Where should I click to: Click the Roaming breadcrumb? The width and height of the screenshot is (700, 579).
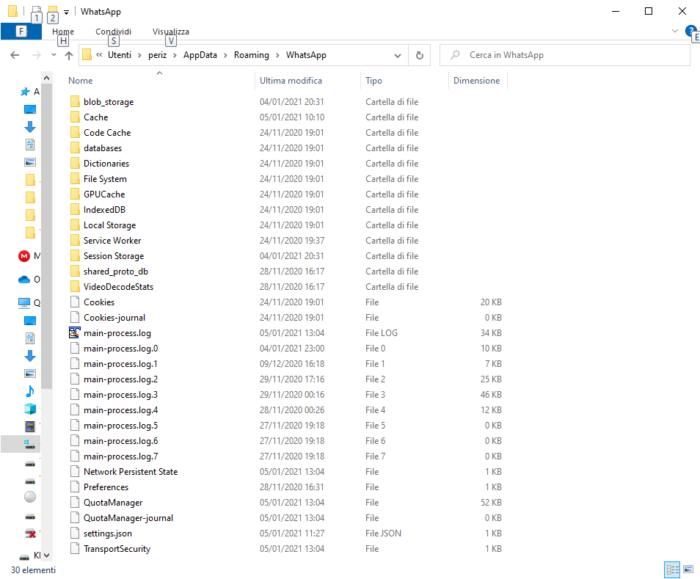click(x=251, y=55)
